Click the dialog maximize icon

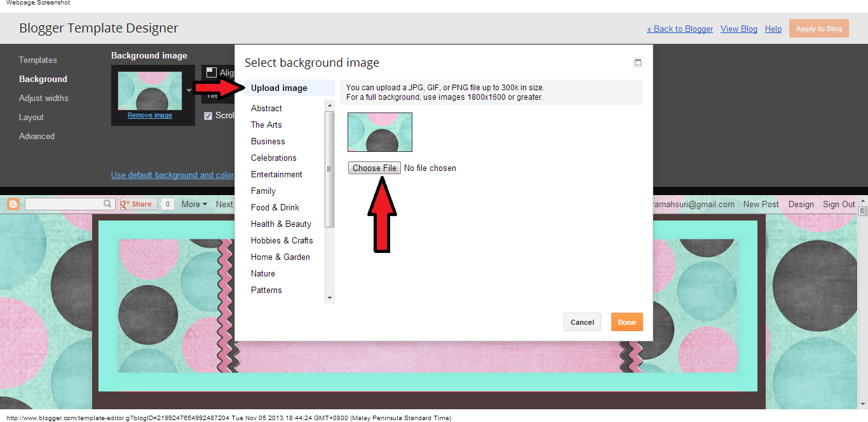[638, 62]
